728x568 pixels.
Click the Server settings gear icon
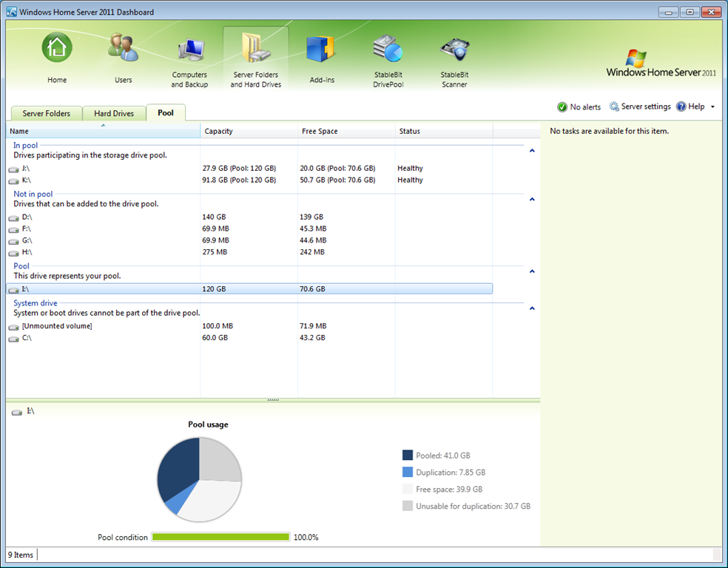tap(614, 106)
